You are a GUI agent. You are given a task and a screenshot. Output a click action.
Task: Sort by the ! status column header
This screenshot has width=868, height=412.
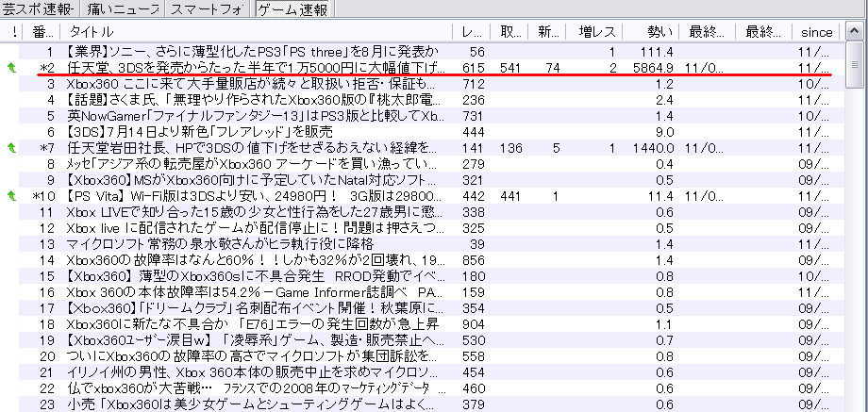[13, 32]
